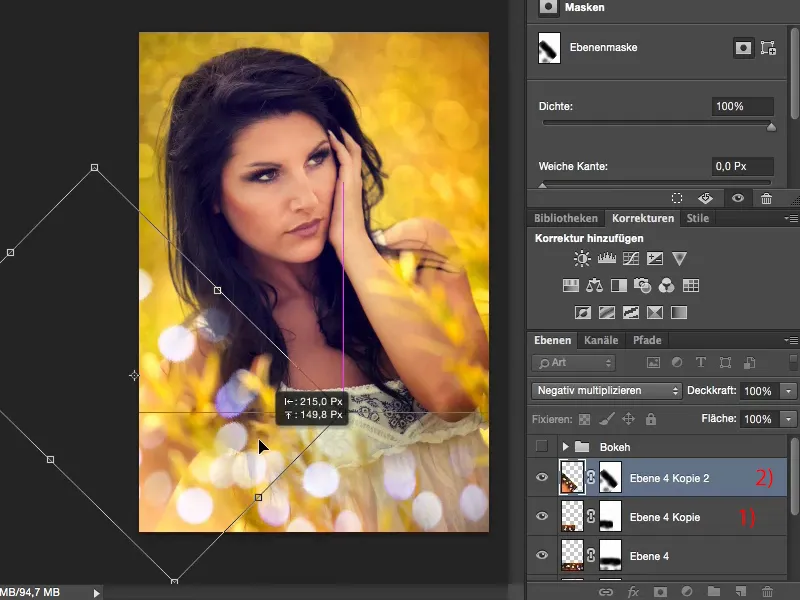Viewport: 800px width, 600px height.
Task: Open the Deckkraft opacity dropdown arrow
Action: point(790,391)
